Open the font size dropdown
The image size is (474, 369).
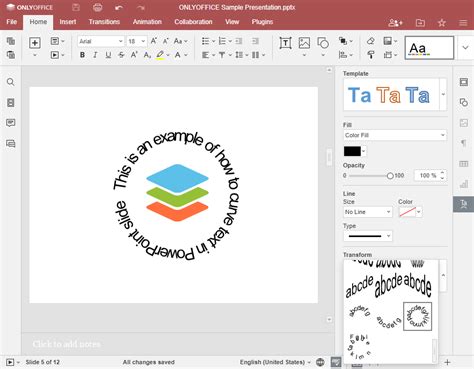143,41
